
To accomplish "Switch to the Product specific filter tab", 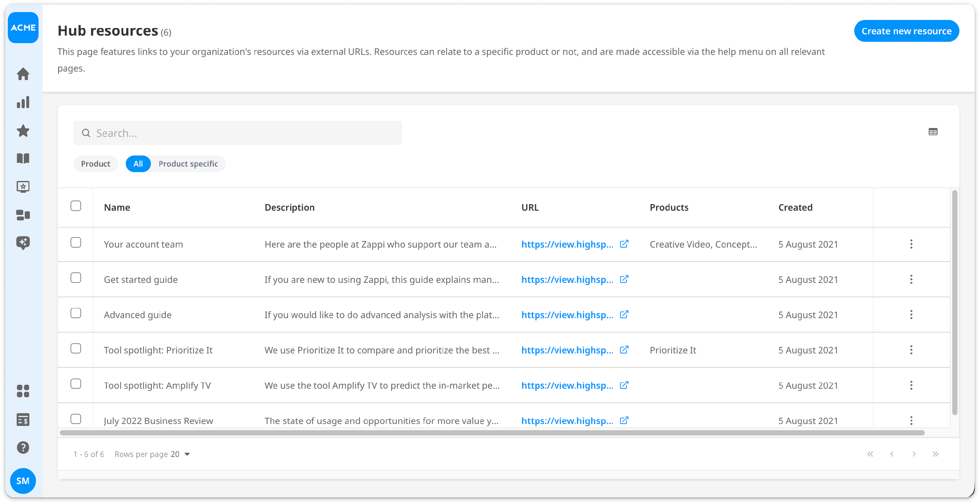I will 188,164.
